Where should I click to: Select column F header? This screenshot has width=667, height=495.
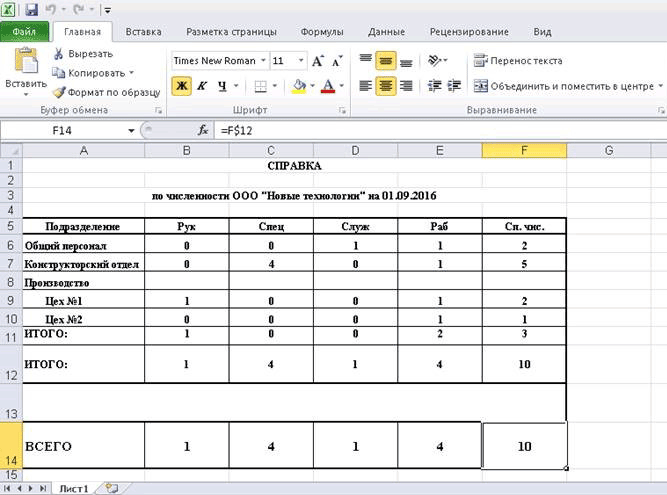pos(524,151)
